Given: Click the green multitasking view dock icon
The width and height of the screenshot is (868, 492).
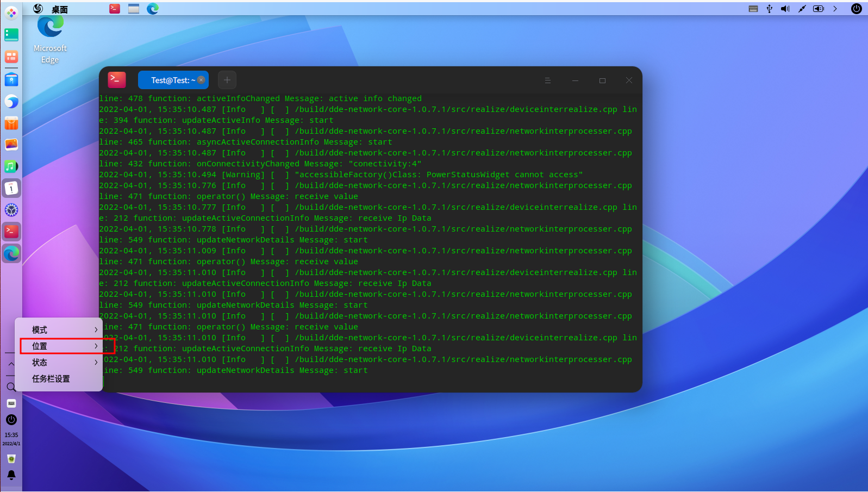Looking at the screenshot, I should click(x=11, y=35).
